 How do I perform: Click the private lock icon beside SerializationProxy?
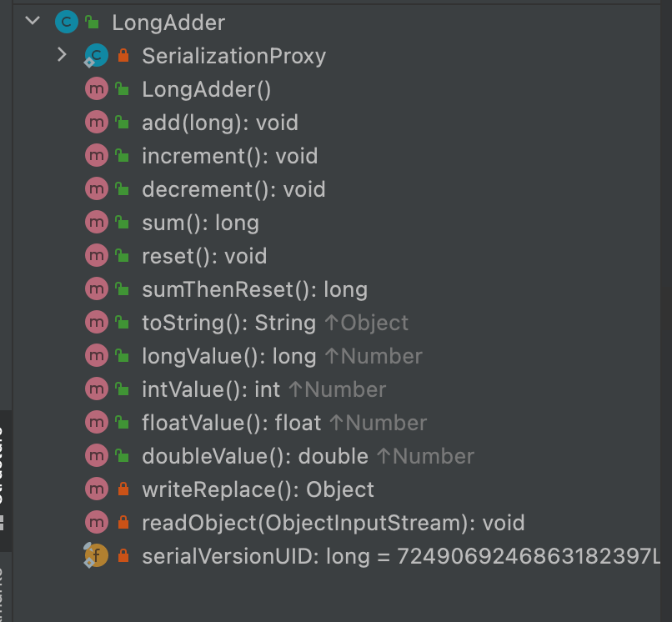click(123, 55)
